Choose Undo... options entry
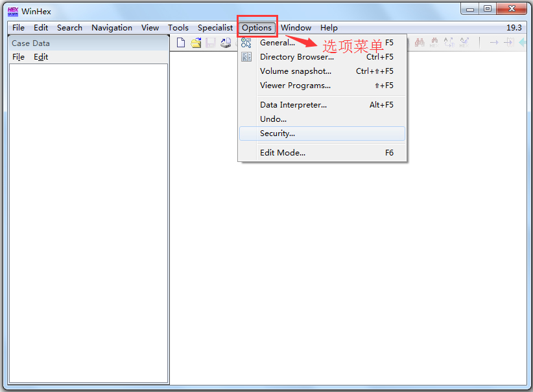Image resolution: width=533 pixels, height=392 pixels. click(x=322, y=119)
